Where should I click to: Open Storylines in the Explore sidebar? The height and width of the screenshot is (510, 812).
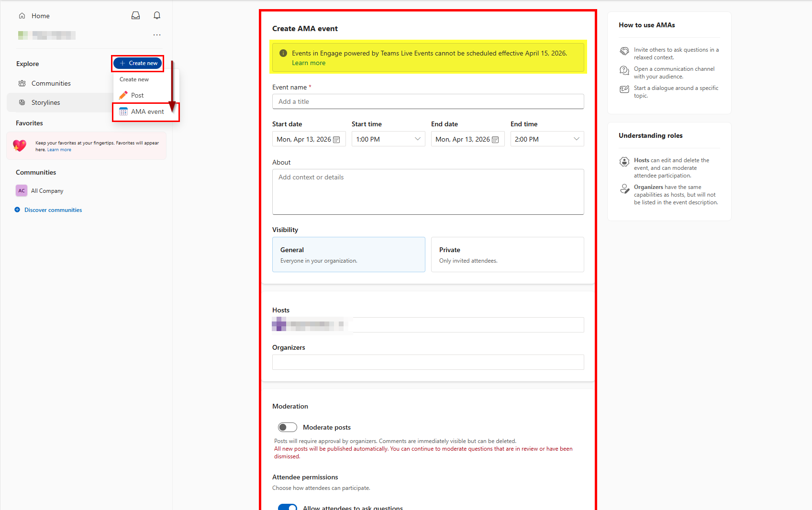45,102
